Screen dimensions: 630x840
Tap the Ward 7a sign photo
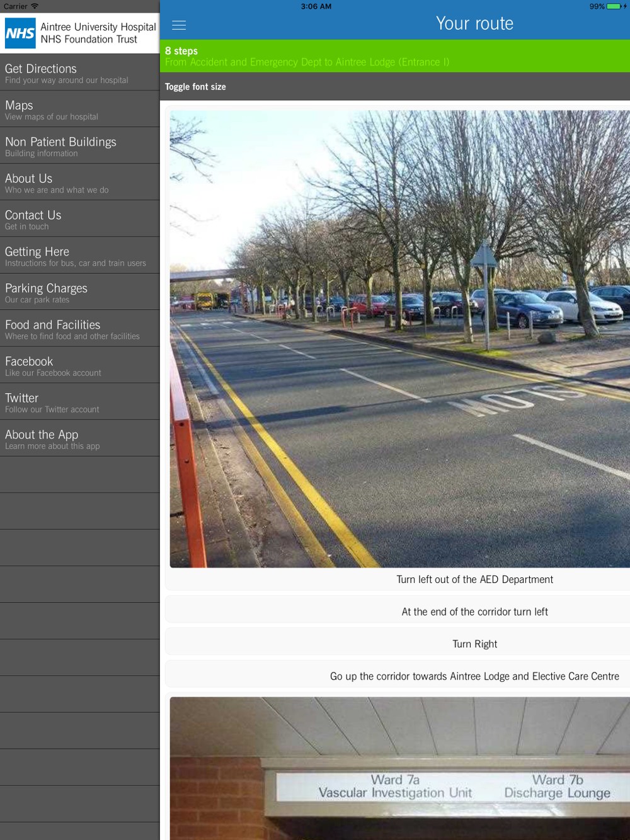(x=400, y=768)
